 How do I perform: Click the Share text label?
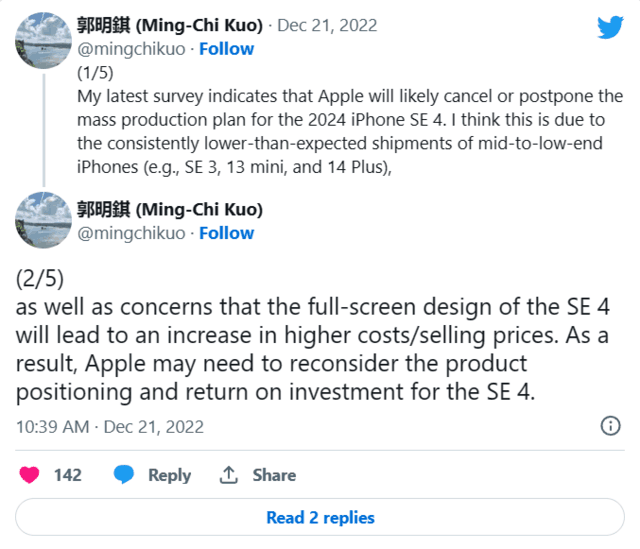274,475
